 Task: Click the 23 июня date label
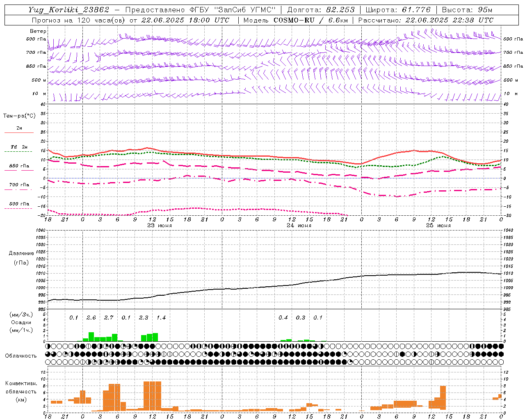pos(160,226)
